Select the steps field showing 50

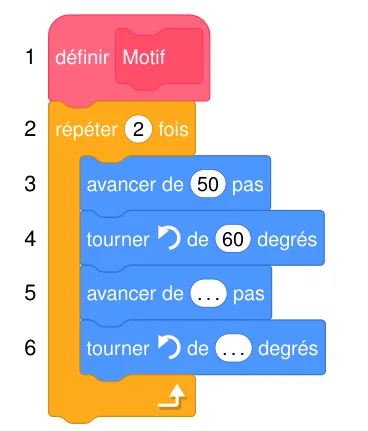coord(208,184)
